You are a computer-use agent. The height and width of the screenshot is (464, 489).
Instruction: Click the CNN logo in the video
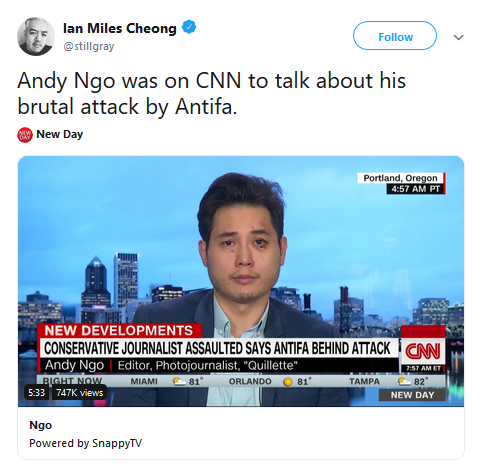click(423, 351)
